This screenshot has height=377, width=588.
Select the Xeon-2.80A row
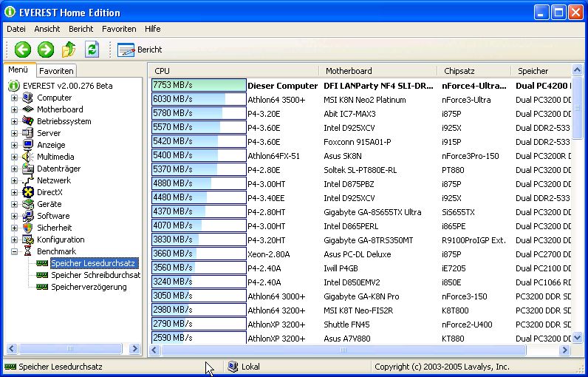(x=361, y=254)
